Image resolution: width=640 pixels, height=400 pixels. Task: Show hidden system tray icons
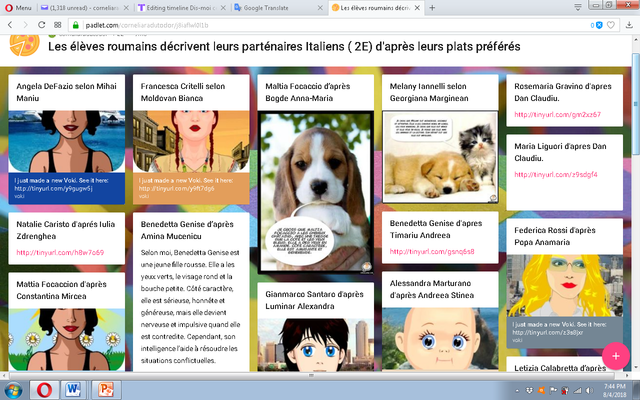[518, 391]
